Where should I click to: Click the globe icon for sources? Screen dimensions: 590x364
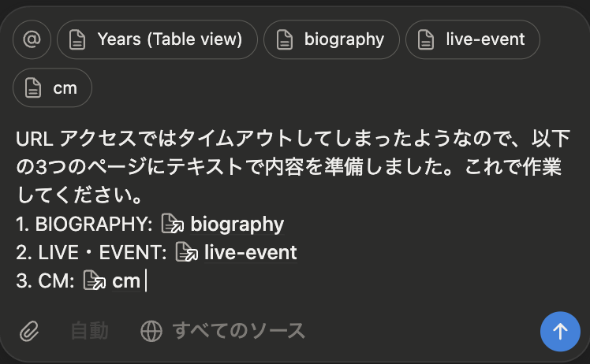click(x=151, y=331)
